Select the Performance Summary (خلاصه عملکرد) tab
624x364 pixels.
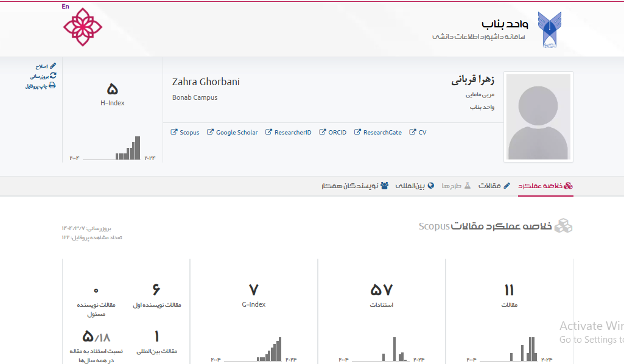[x=545, y=186]
